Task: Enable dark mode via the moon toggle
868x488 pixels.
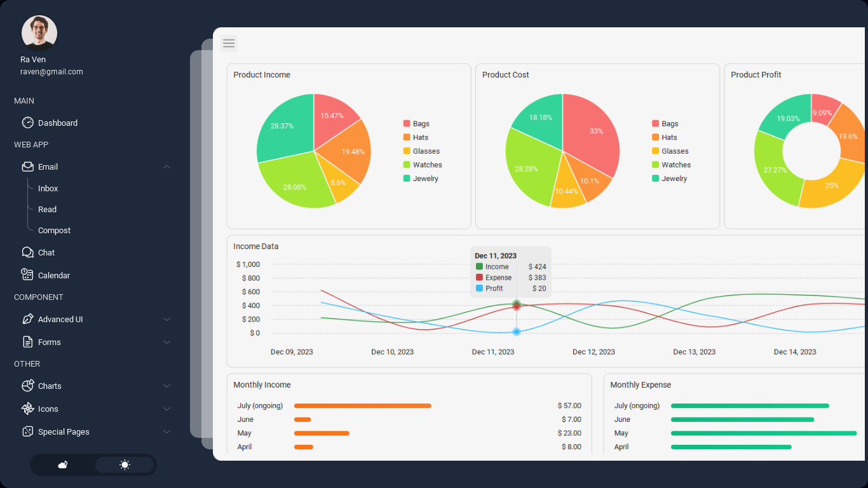Action: 62,464
